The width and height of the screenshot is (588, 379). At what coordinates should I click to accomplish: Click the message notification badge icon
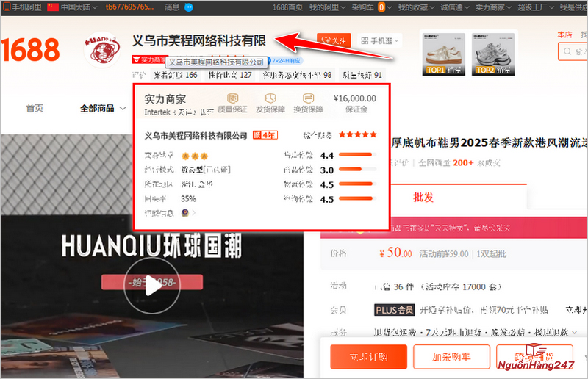pos(189,7)
